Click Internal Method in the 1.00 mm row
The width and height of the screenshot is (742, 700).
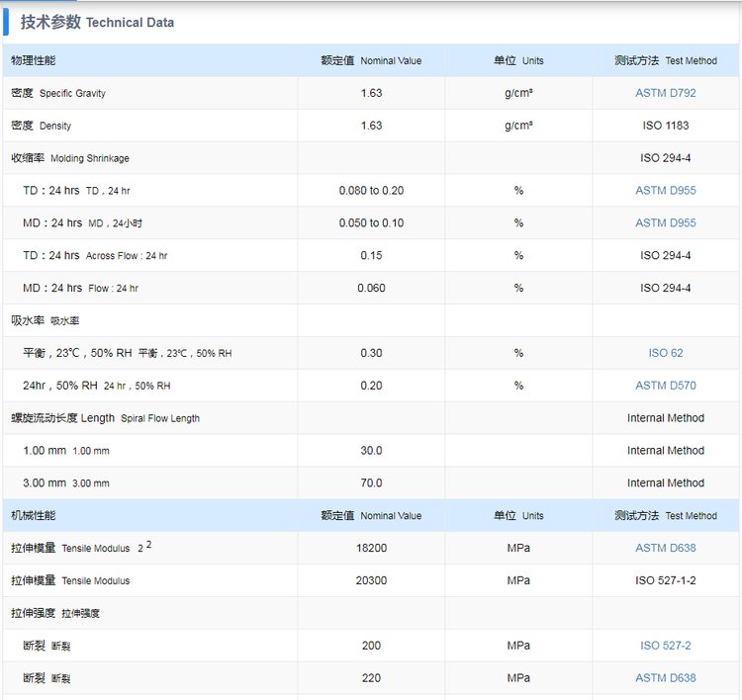[665, 451]
